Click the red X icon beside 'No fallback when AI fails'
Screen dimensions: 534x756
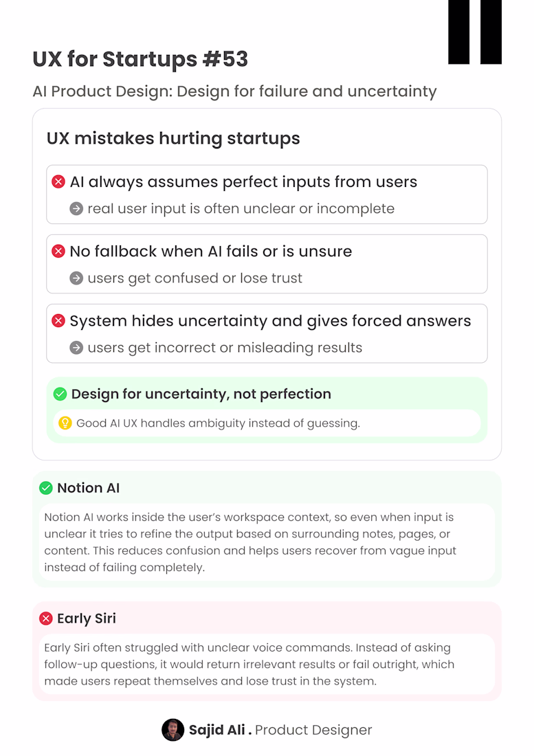point(58,251)
